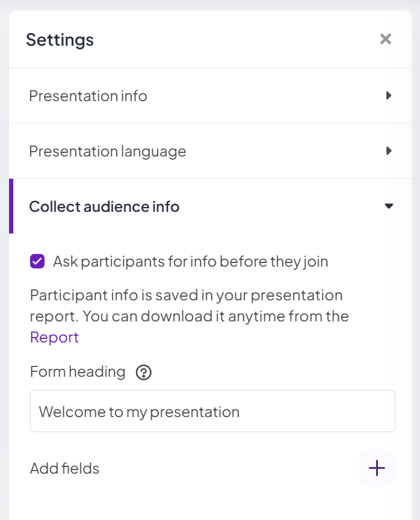The height and width of the screenshot is (520, 420).
Task: Click the right arrow next to Presentation language
Action: (389, 151)
